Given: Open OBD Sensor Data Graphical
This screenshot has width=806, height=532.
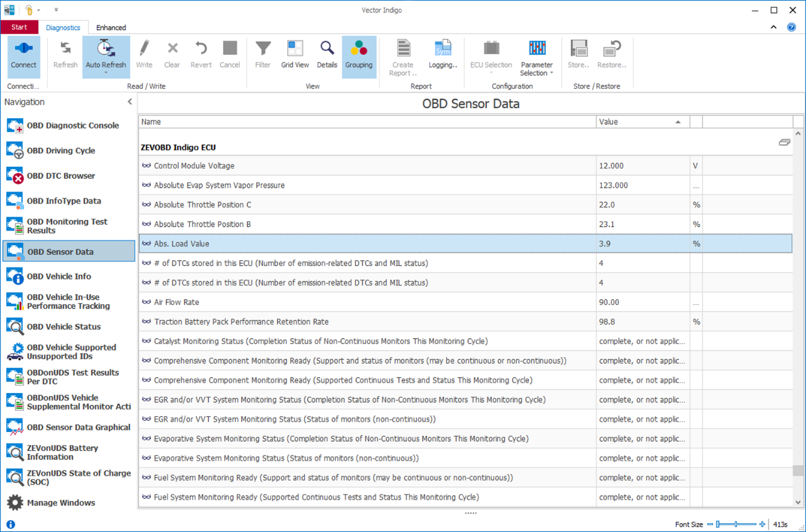Looking at the screenshot, I should [x=69, y=427].
